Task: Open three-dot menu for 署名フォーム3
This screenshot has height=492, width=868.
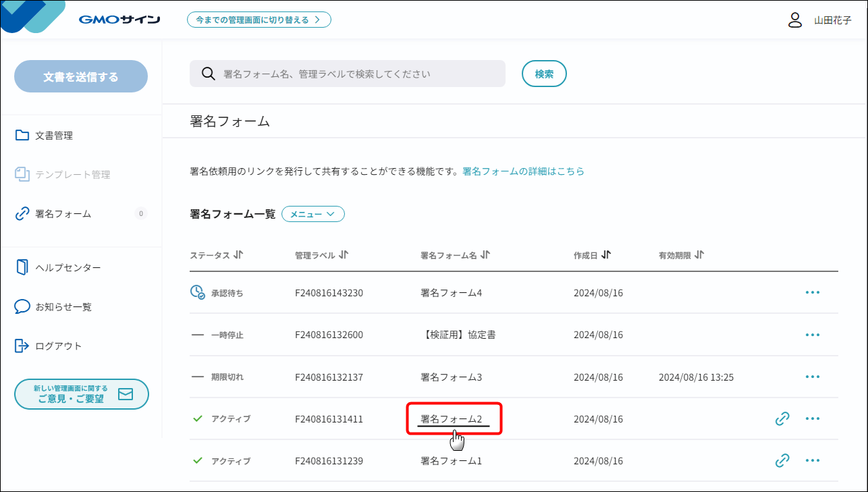Action: click(x=813, y=377)
